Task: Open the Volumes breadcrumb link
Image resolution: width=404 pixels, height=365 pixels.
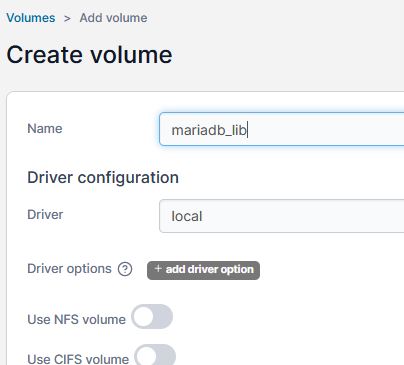Action: (x=31, y=18)
